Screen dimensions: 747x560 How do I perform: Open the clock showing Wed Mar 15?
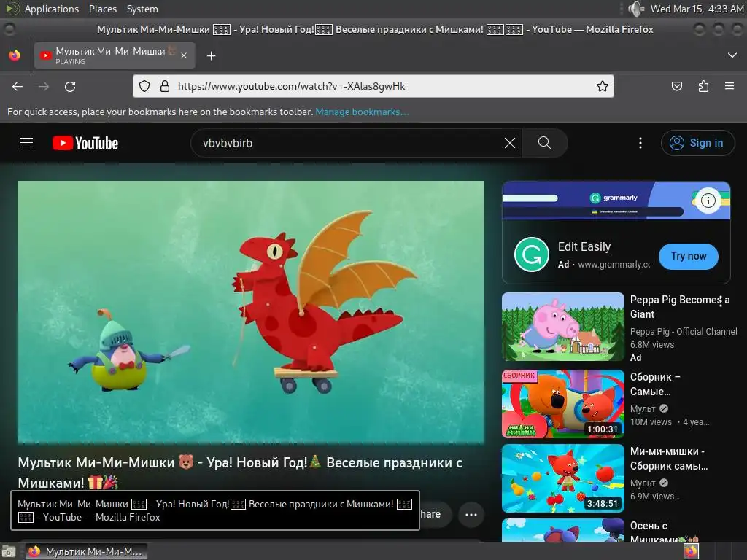coord(697,9)
